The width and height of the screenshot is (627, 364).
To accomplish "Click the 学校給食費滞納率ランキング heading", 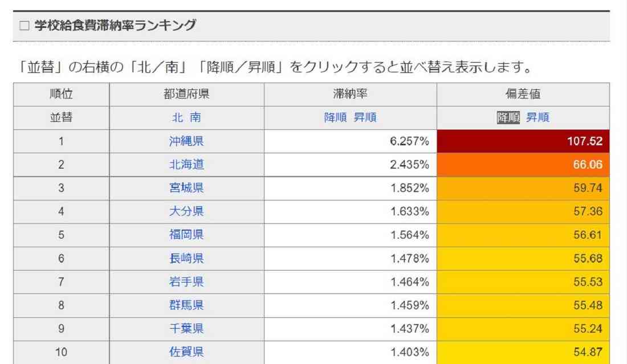I will pyautogui.click(x=115, y=26).
